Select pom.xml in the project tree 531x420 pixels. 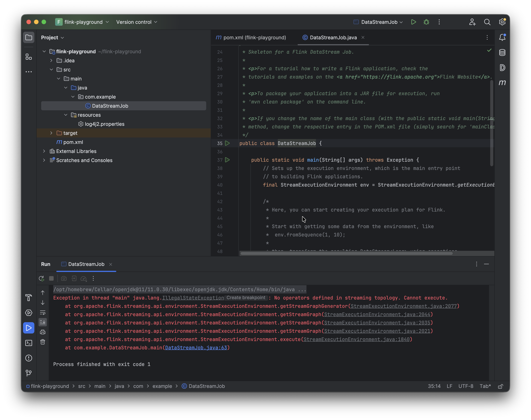73,142
